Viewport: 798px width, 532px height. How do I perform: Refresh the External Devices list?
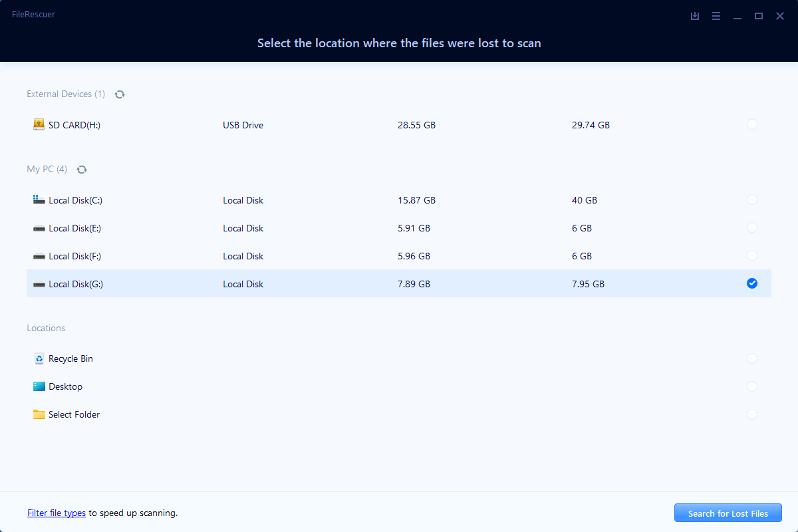pyautogui.click(x=120, y=94)
